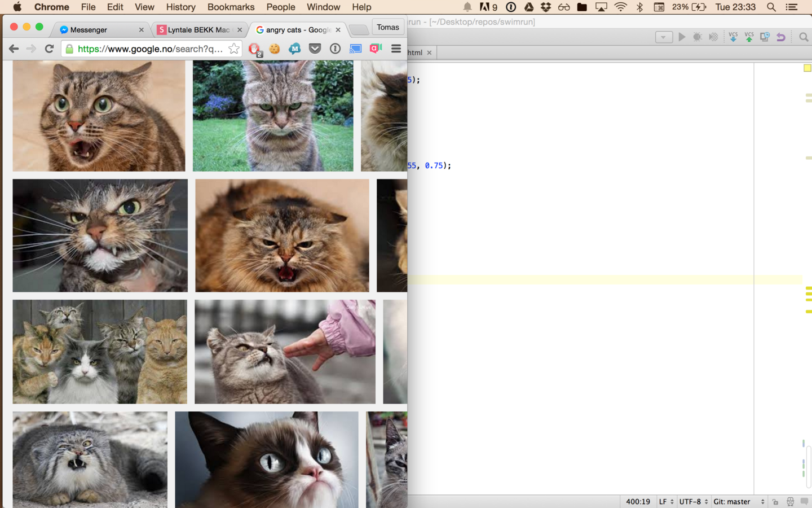Start debugging with the bug icon

pyautogui.click(x=698, y=37)
